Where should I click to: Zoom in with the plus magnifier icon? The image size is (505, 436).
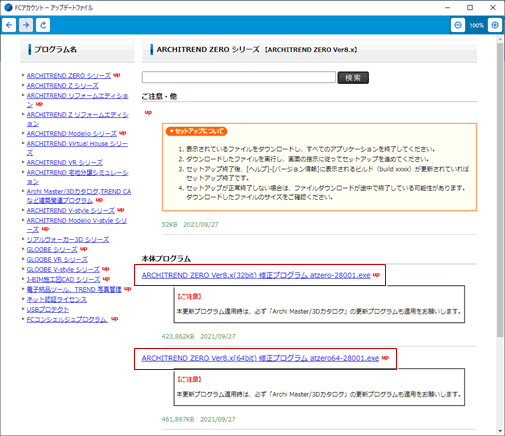click(495, 25)
